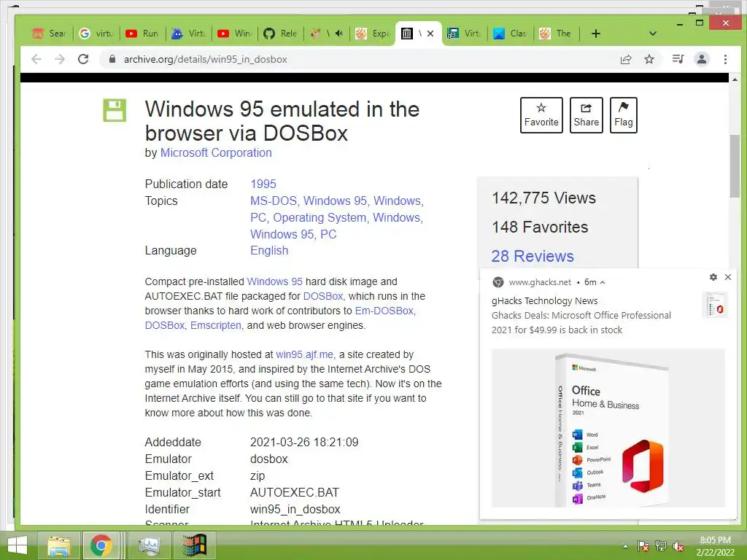747x560 pixels.
Task: Open the monitor app on the taskbar
Action: click(x=149, y=545)
